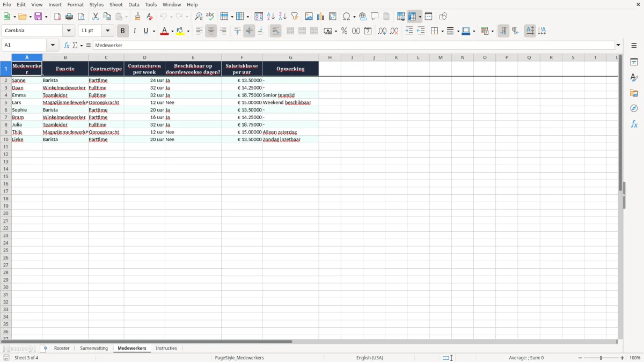Sort ascending

coord(271,17)
